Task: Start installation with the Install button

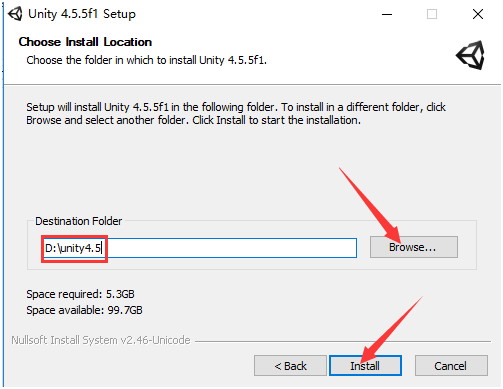Action: 365,366
